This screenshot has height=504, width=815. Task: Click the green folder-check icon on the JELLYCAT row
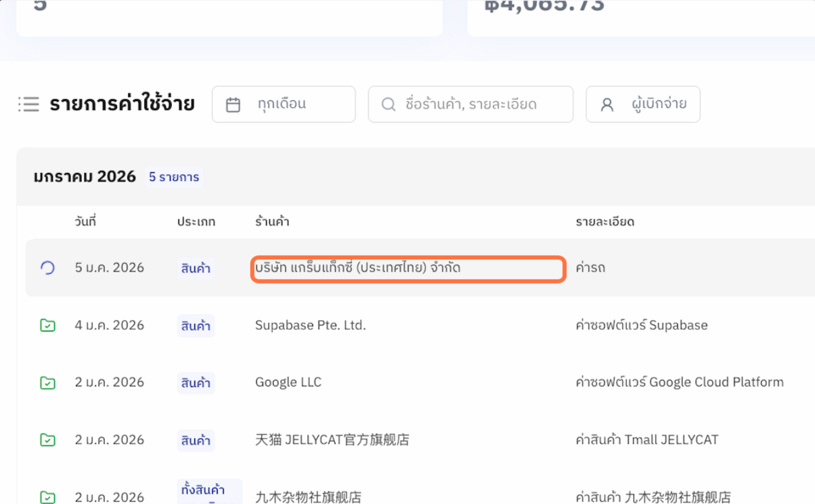coord(47,439)
